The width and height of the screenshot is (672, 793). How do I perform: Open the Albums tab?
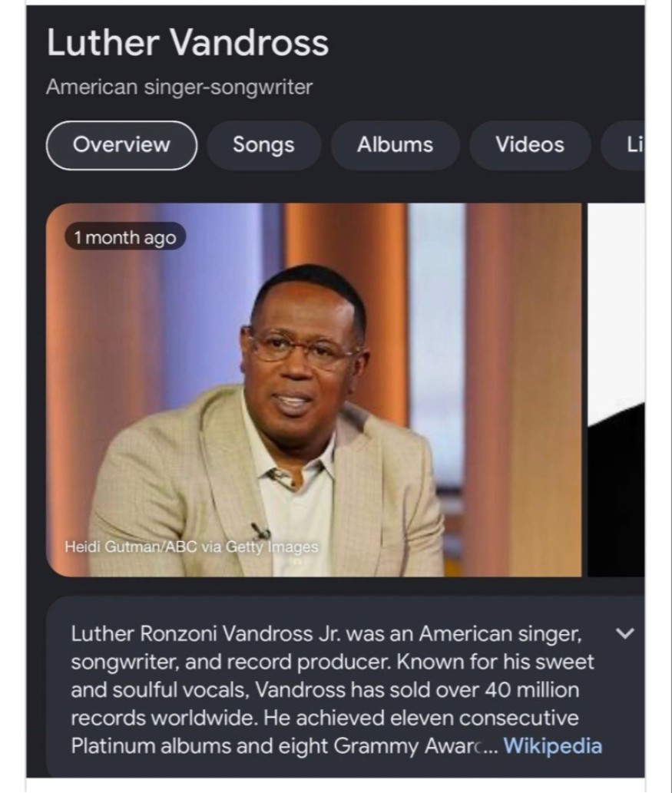pos(396,145)
